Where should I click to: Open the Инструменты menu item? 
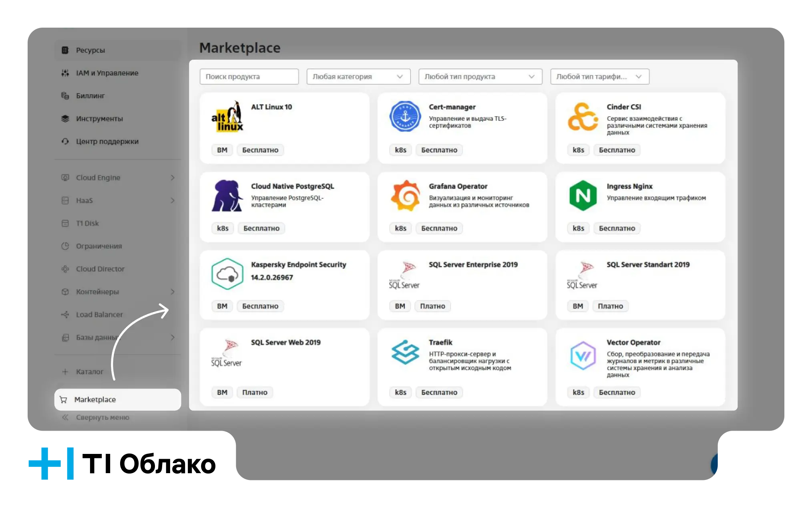117,119
